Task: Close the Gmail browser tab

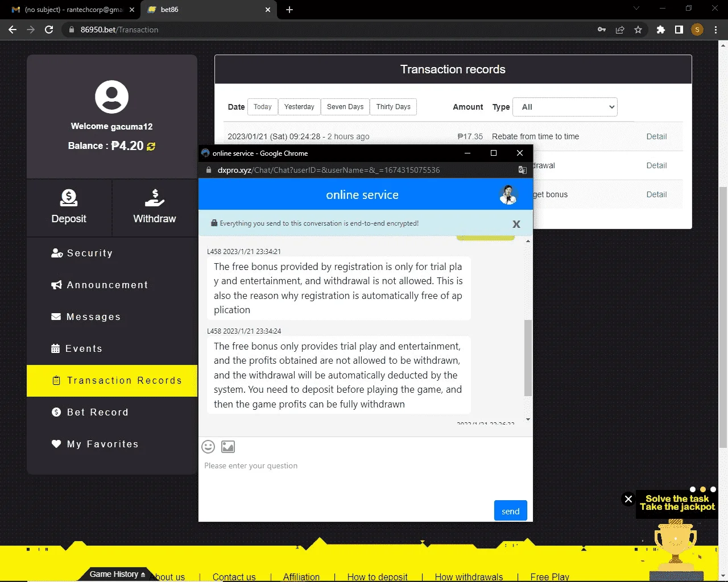Action: click(131, 10)
